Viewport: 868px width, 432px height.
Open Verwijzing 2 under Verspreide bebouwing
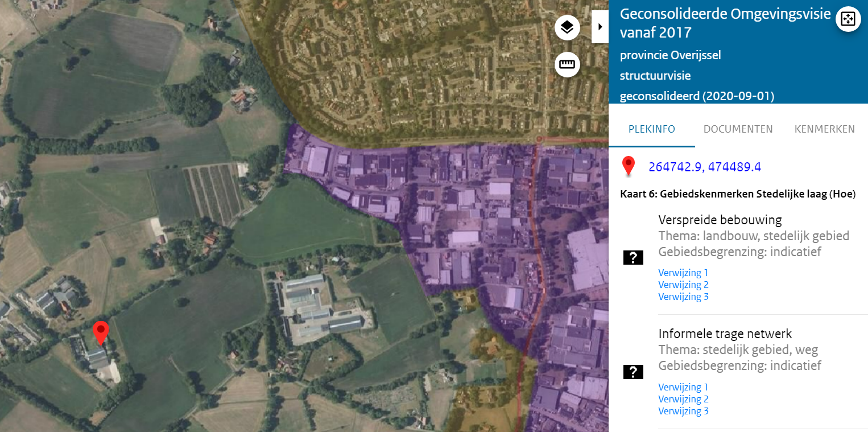pyautogui.click(x=683, y=285)
